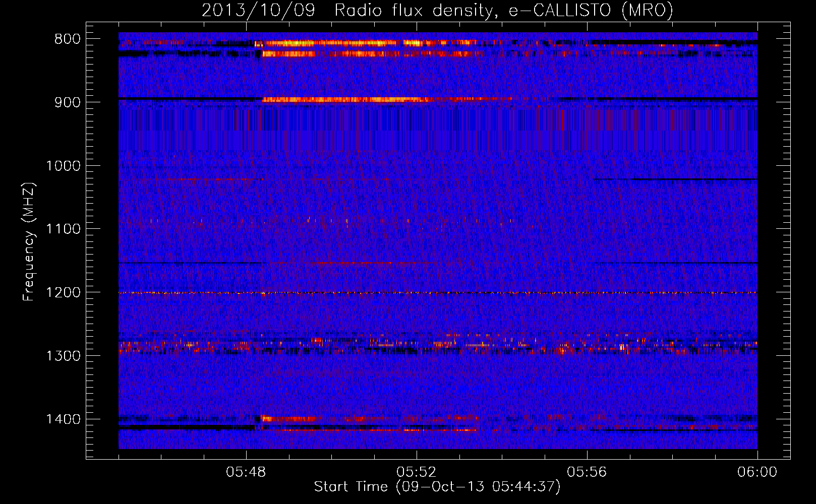Click the 'Start Time (09-Oct-13 05:44:37)' axis label
Screen dimensions: 816x504
437,487
